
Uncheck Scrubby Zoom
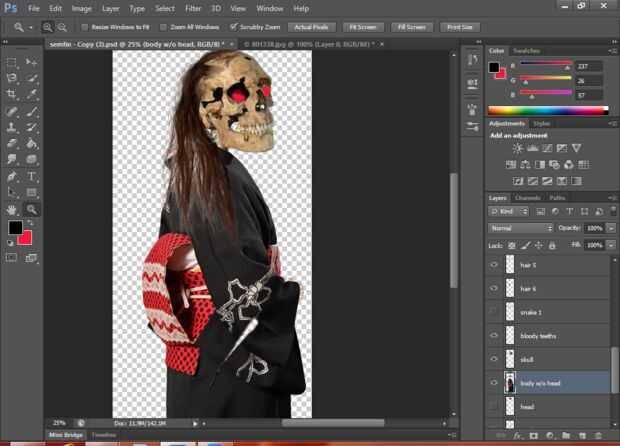pyautogui.click(x=233, y=27)
